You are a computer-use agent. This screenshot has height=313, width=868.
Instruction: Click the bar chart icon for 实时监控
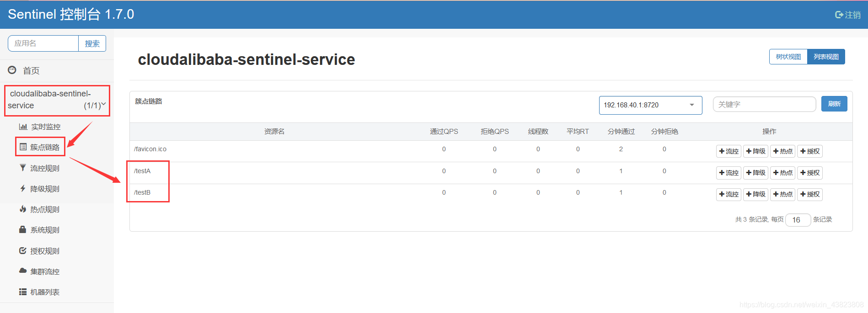point(23,127)
